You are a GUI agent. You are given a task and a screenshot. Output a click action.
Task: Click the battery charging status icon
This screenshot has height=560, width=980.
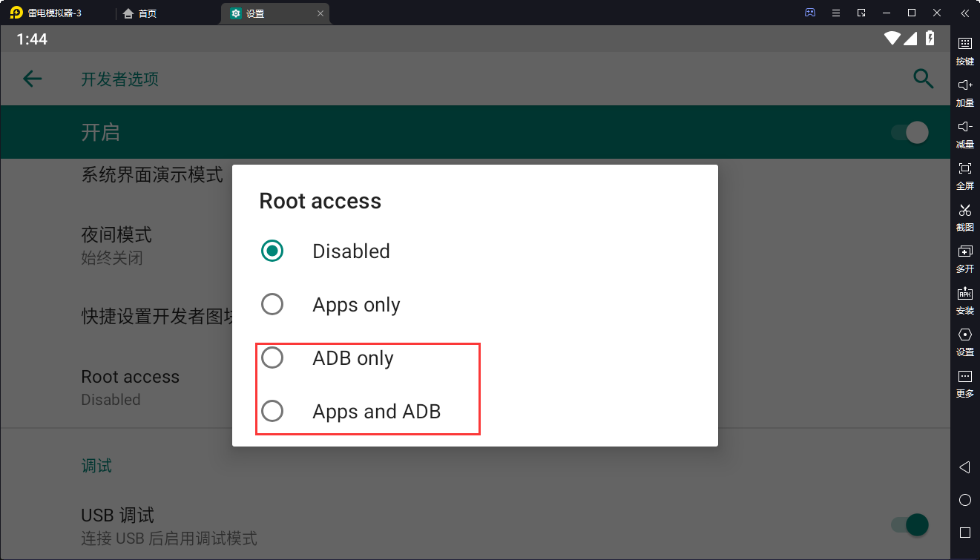tap(930, 38)
